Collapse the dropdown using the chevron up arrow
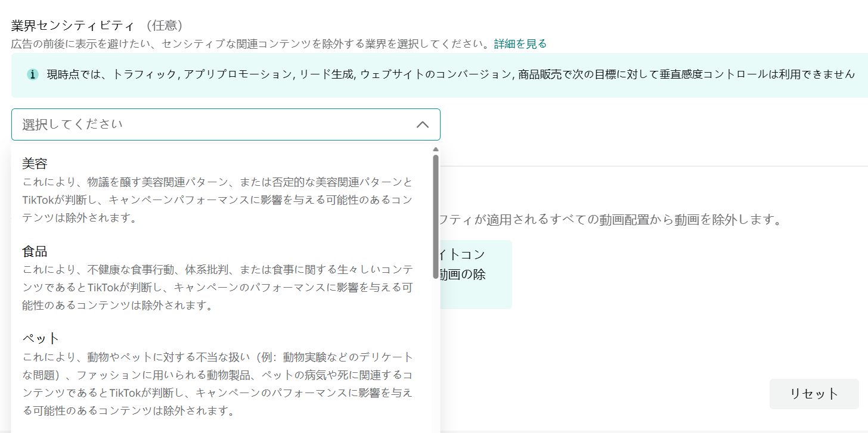The image size is (868, 433). pos(422,124)
